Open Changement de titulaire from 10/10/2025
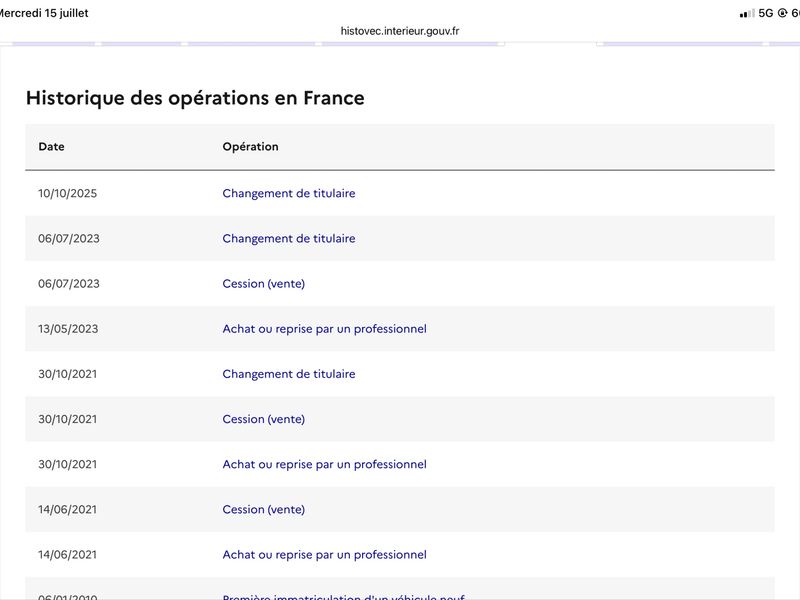 click(289, 193)
